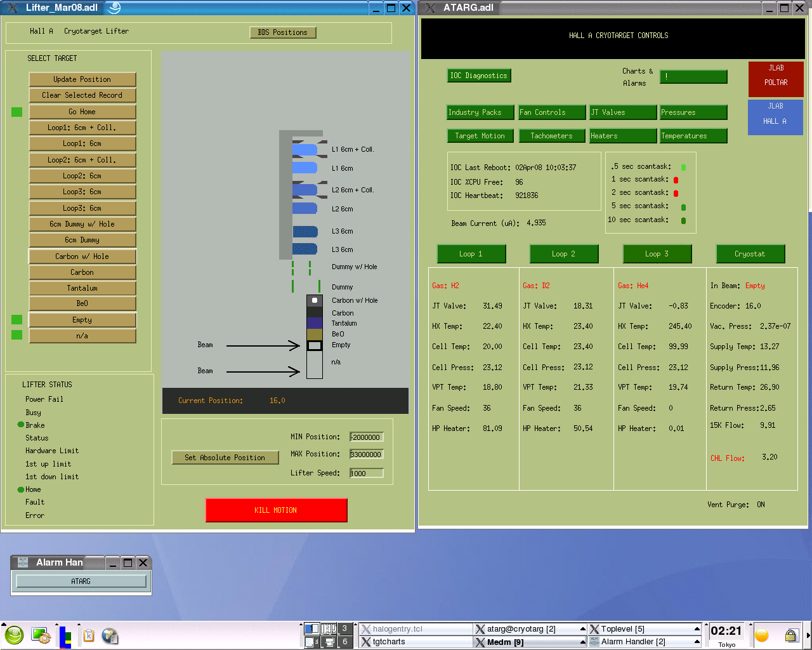Open the Industry Packs menu button
This screenshot has width=812, height=650.
[481, 112]
